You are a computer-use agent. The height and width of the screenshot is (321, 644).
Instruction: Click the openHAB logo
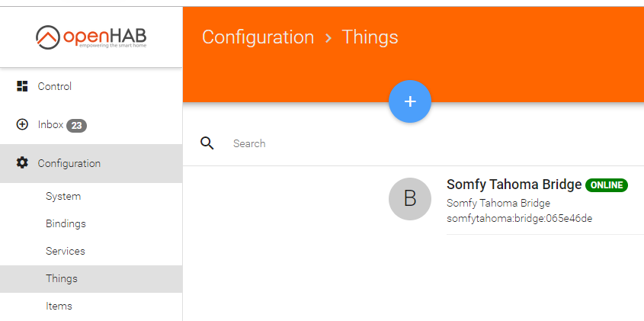91,37
